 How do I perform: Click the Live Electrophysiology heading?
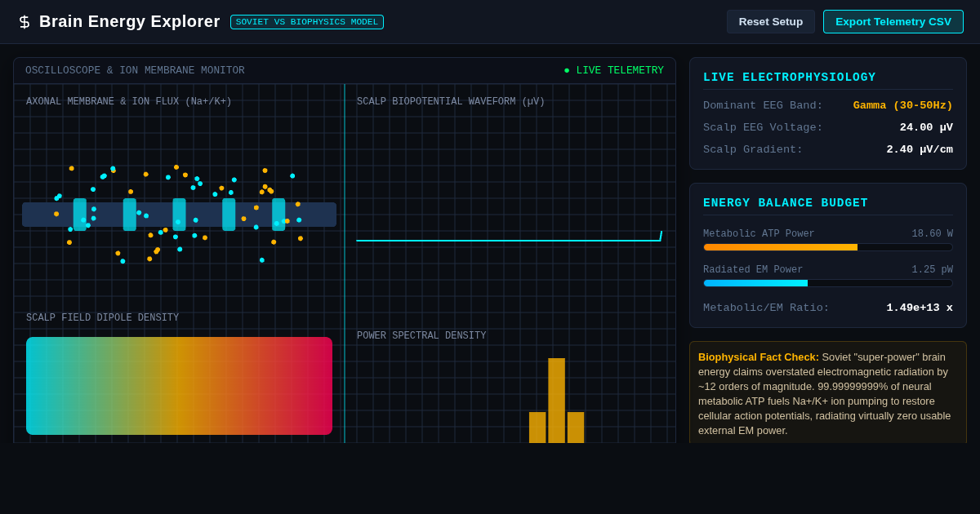tap(790, 78)
